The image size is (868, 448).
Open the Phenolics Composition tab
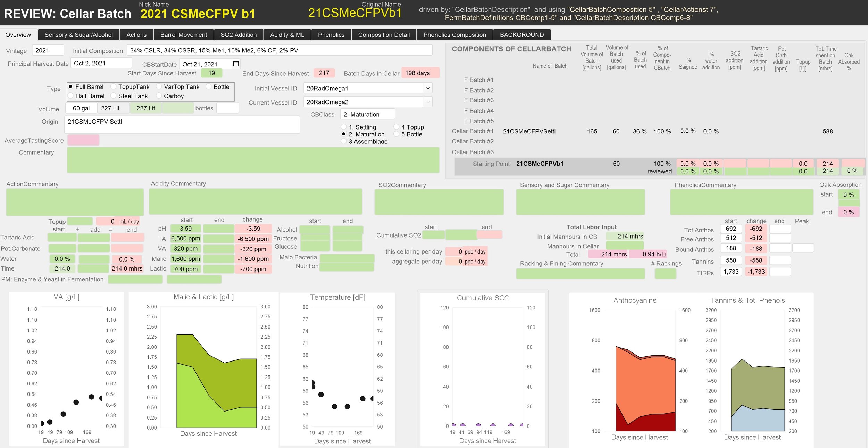[x=455, y=35]
